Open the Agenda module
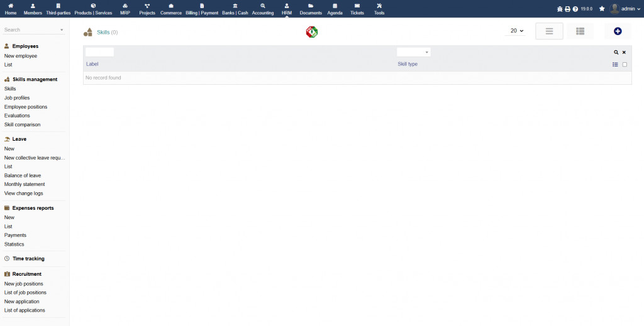 (335, 9)
